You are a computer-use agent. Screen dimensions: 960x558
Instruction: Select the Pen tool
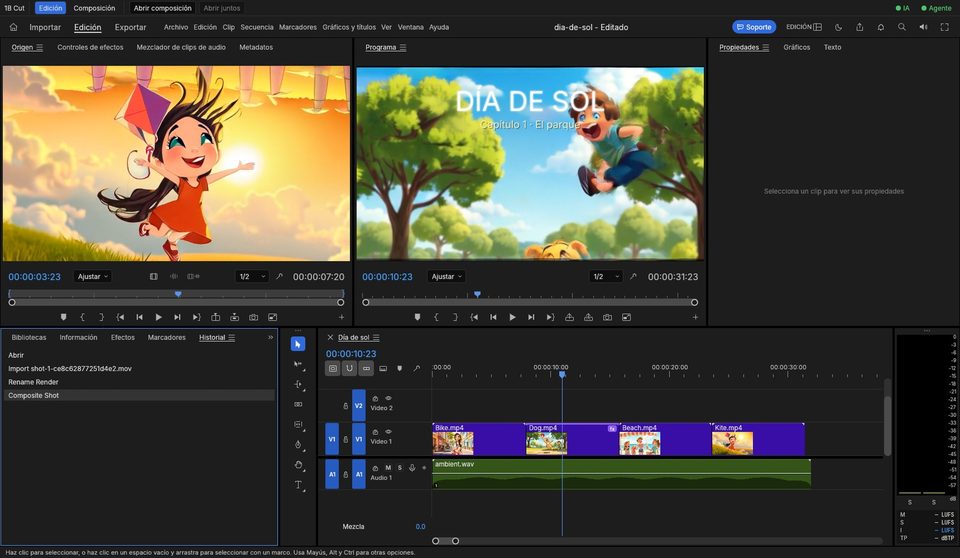[x=298, y=445]
